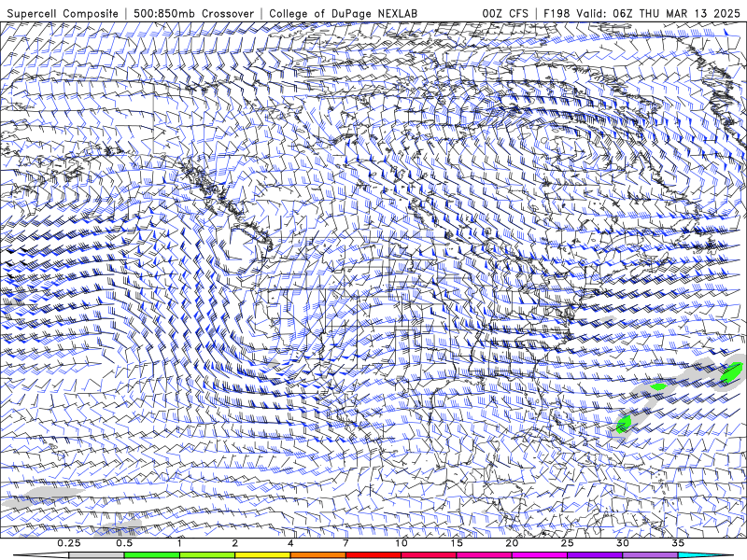Click the '35' color scale label
Screen dimensions: 747x560
678,543
